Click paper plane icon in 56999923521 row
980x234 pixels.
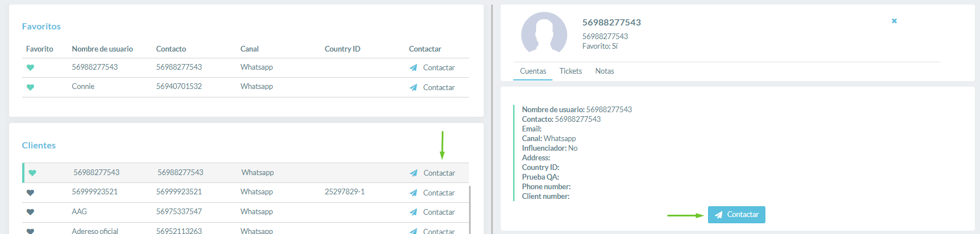coord(413,193)
